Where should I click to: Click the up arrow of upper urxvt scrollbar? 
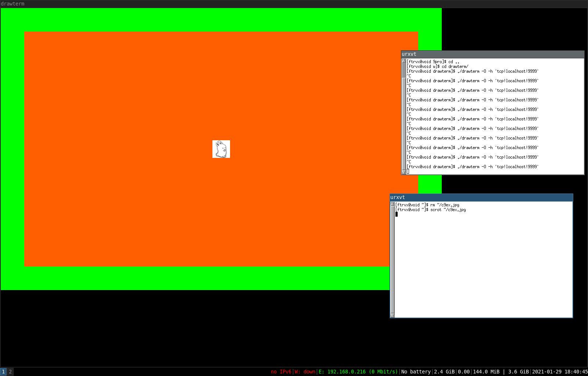(404, 61)
